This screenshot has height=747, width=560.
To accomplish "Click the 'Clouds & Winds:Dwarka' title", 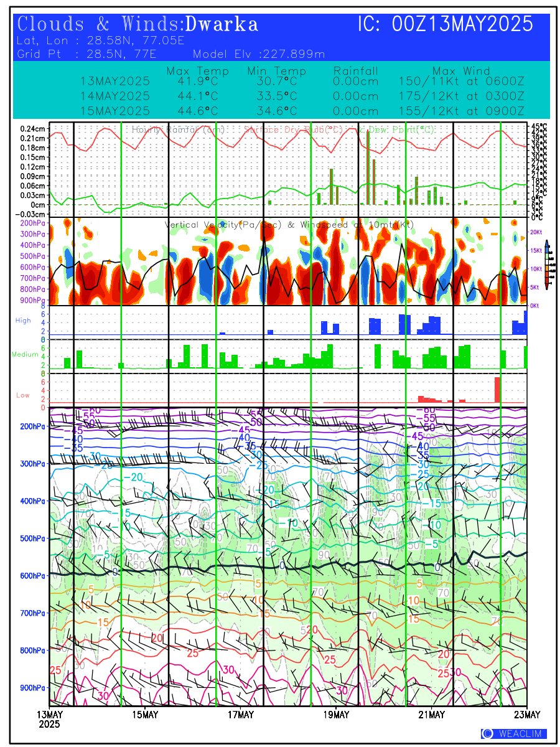I will pyautogui.click(x=138, y=24).
